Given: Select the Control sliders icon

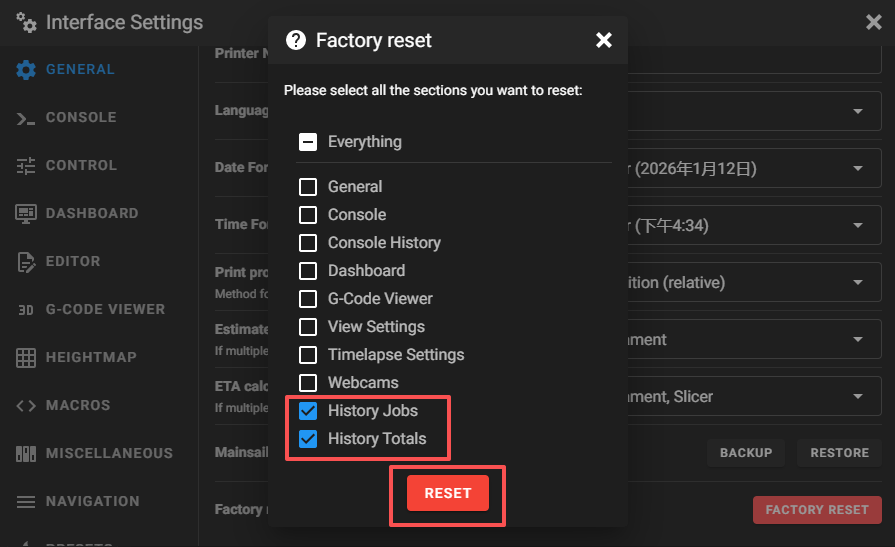Looking at the screenshot, I should [x=26, y=166].
